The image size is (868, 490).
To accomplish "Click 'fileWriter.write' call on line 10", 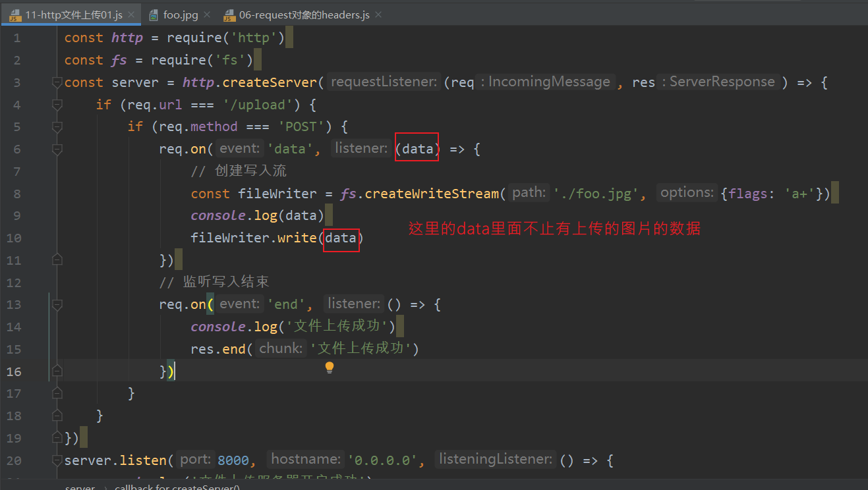I will pyautogui.click(x=254, y=238).
